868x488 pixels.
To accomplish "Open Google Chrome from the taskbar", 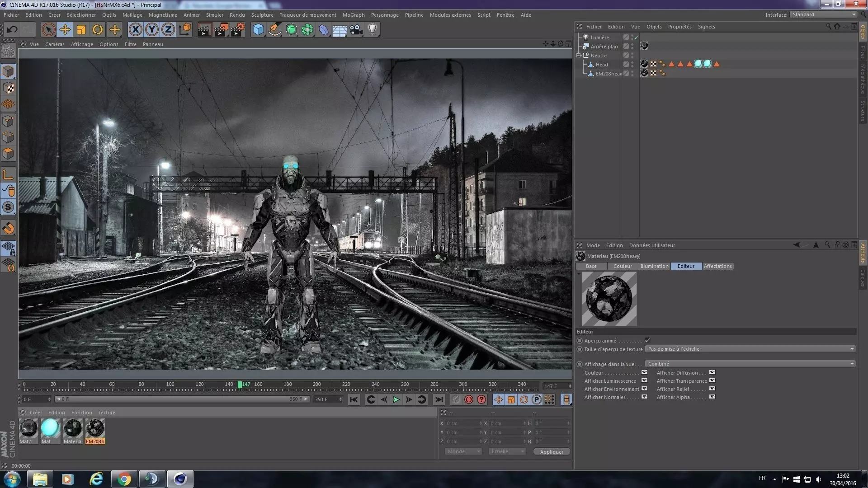I will [x=124, y=479].
